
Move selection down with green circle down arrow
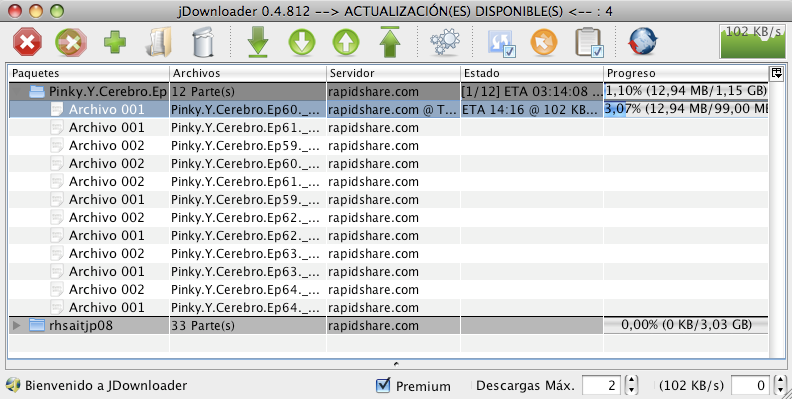tap(302, 42)
